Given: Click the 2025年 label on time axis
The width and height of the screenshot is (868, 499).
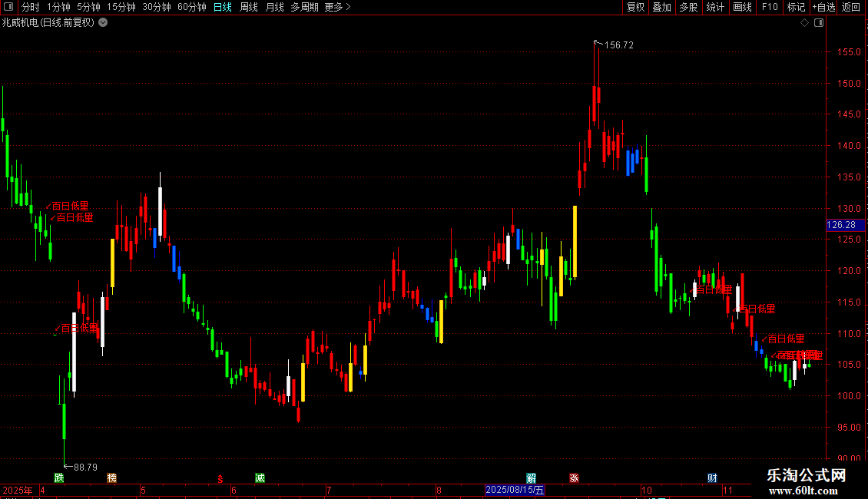Looking at the screenshot, I should click(x=17, y=490).
